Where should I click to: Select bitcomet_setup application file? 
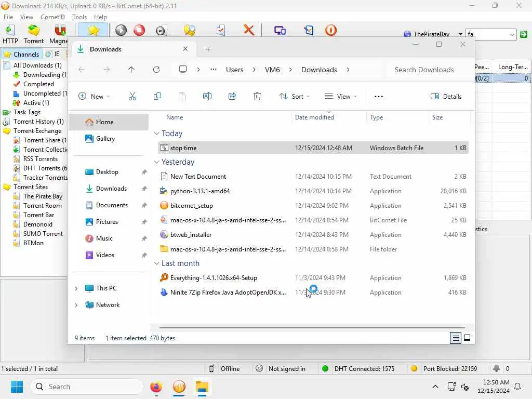pos(313,206)
